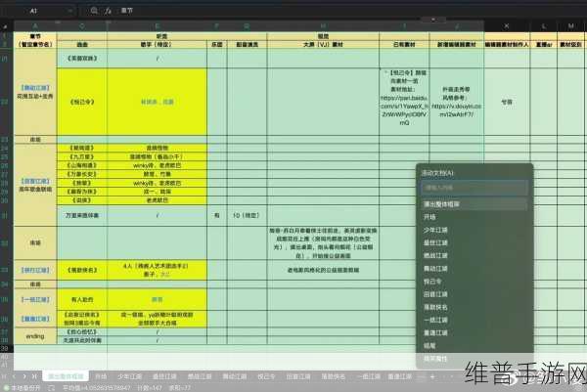Click the 万里来贺伴奏 cell
Screen dimensions: 587x392
pos(82,215)
